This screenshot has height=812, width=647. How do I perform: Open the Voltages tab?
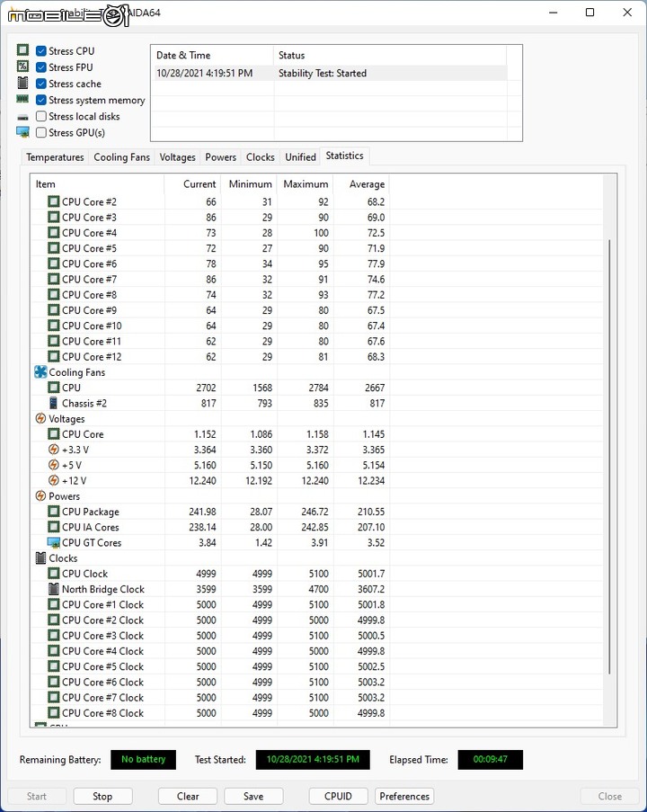pos(178,156)
